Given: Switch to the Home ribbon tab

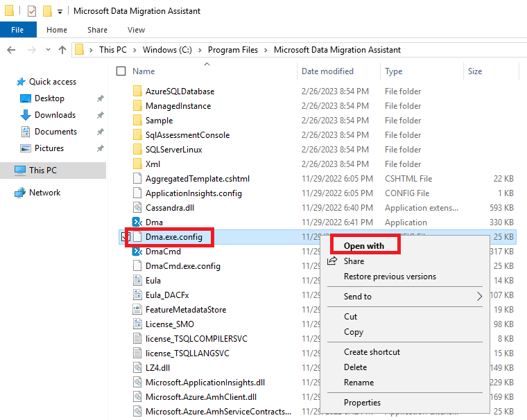Looking at the screenshot, I should [57, 30].
